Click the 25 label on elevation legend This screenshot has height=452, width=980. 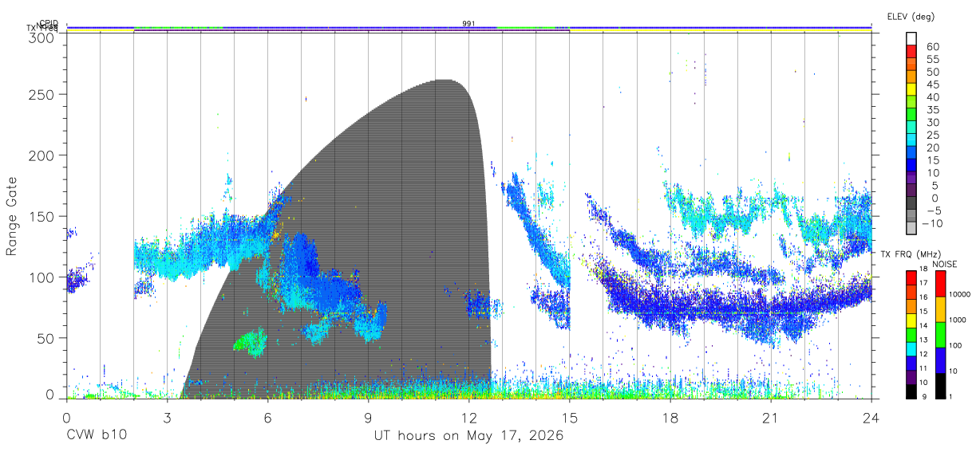pos(932,135)
